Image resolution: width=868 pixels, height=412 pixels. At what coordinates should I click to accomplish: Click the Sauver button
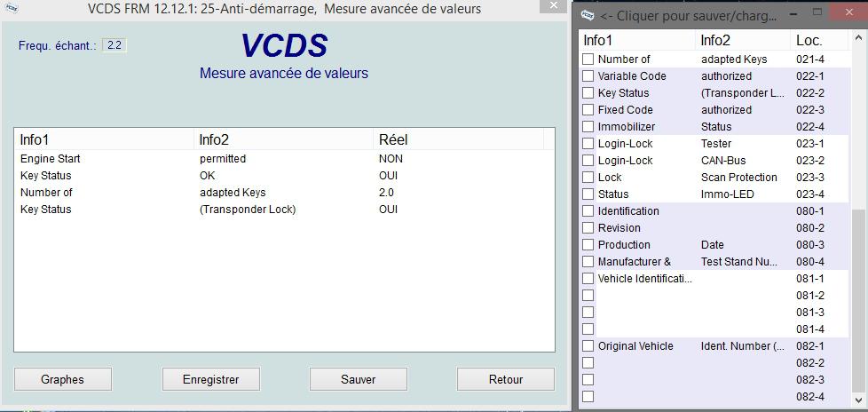click(359, 379)
